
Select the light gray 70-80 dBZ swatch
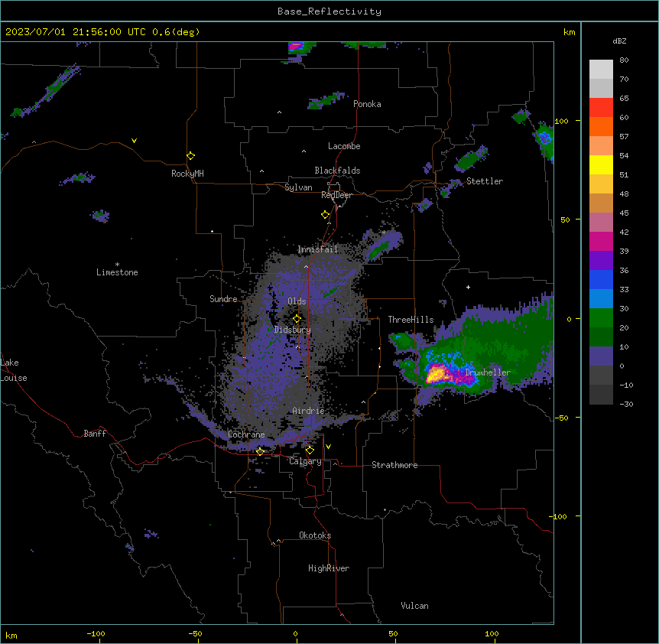coord(601,70)
